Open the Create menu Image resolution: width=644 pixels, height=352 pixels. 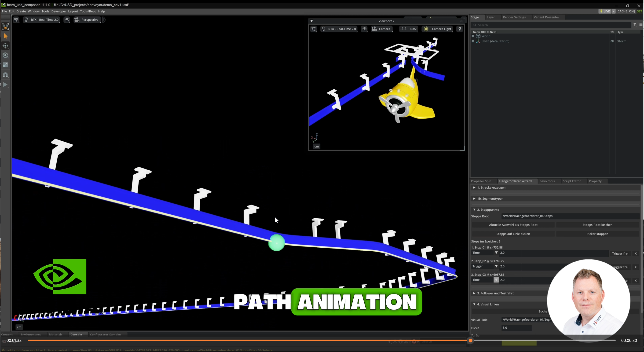pos(21,11)
